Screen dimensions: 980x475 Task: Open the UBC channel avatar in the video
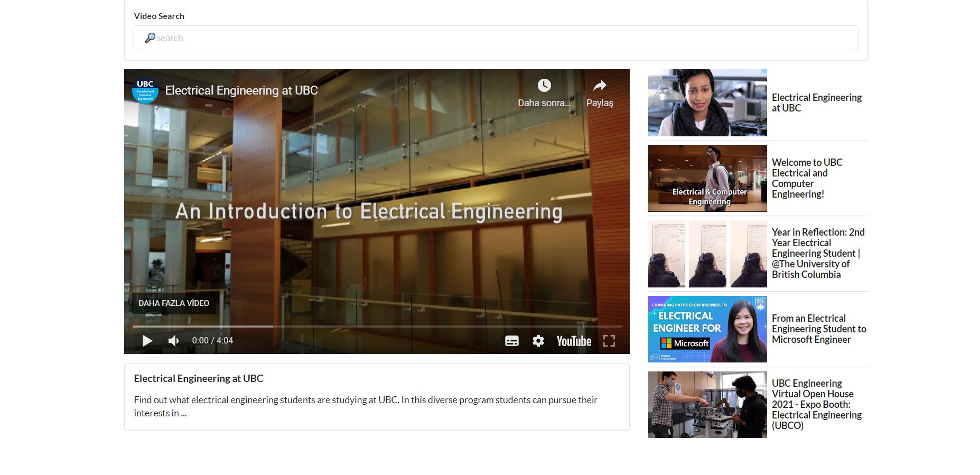point(145,90)
